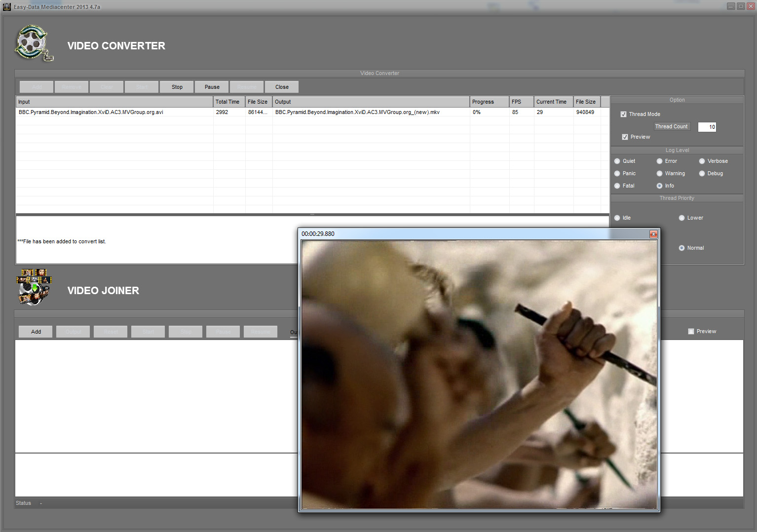
Task: Click the disabled Start button in Video Converter
Action: pyautogui.click(x=142, y=87)
